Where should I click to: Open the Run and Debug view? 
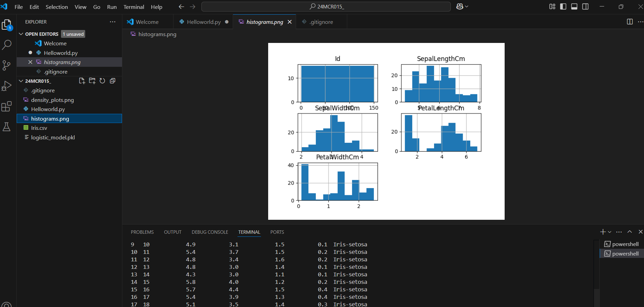pos(7,86)
